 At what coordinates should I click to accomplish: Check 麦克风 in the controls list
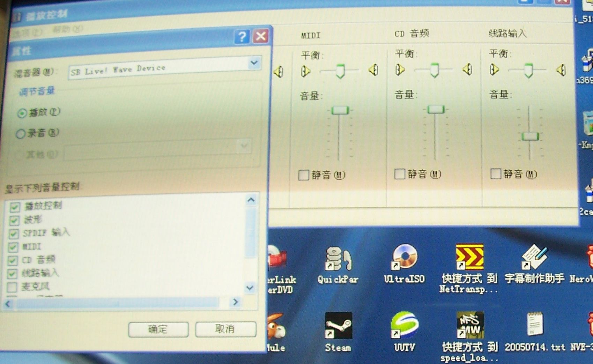[x=12, y=287]
